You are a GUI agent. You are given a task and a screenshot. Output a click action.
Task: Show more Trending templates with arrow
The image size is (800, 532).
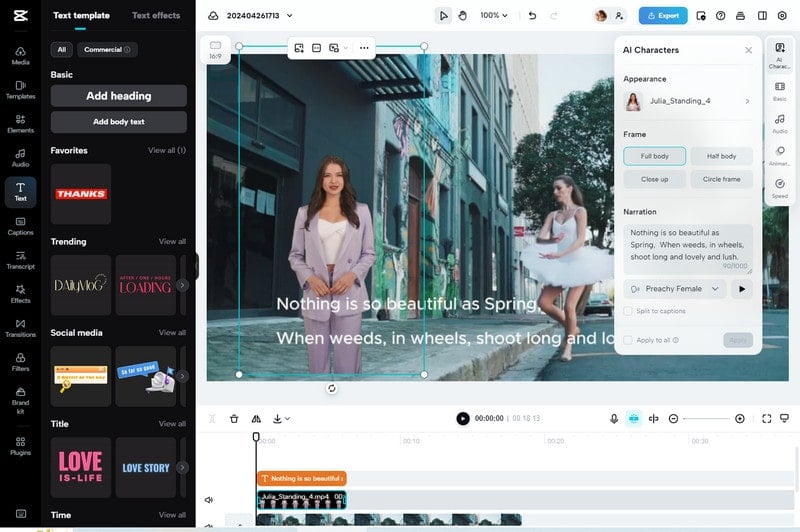[182, 285]
